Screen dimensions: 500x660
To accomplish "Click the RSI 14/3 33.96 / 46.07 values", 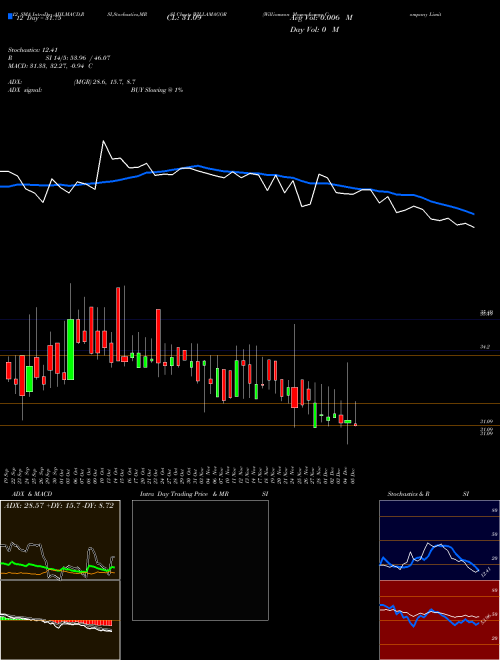I will (x=78, y=58).
